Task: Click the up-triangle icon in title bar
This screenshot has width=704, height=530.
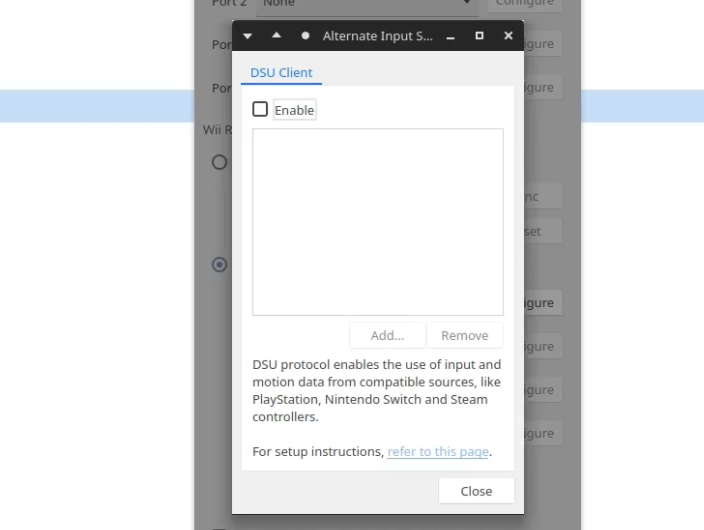Action: pos(276,36)
